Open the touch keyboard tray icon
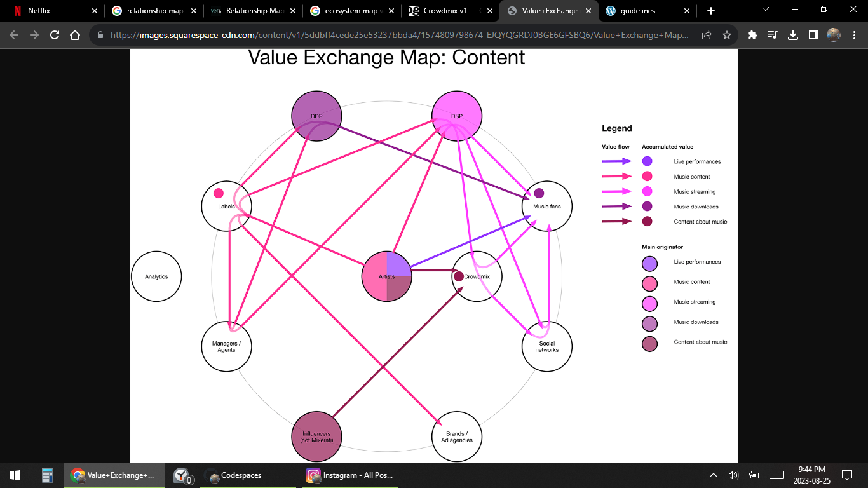868x488 pixels. pos(776,475)
